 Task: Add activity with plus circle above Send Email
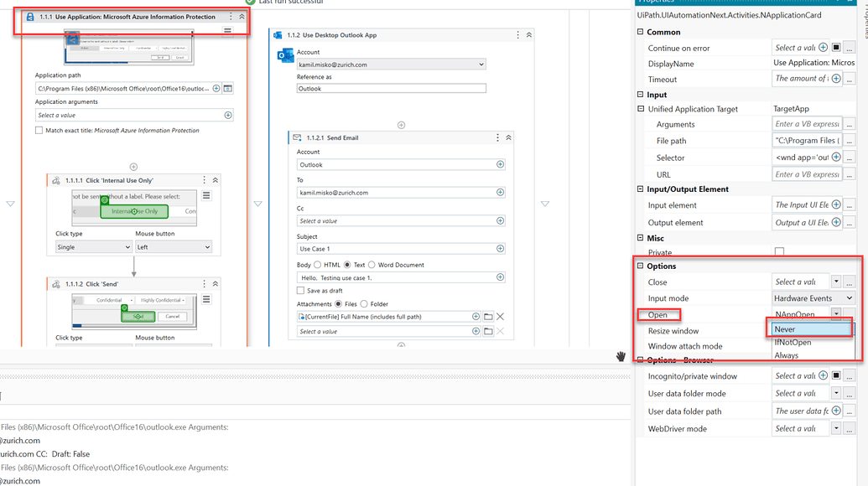pyautogui.click(x=402, y=125)
